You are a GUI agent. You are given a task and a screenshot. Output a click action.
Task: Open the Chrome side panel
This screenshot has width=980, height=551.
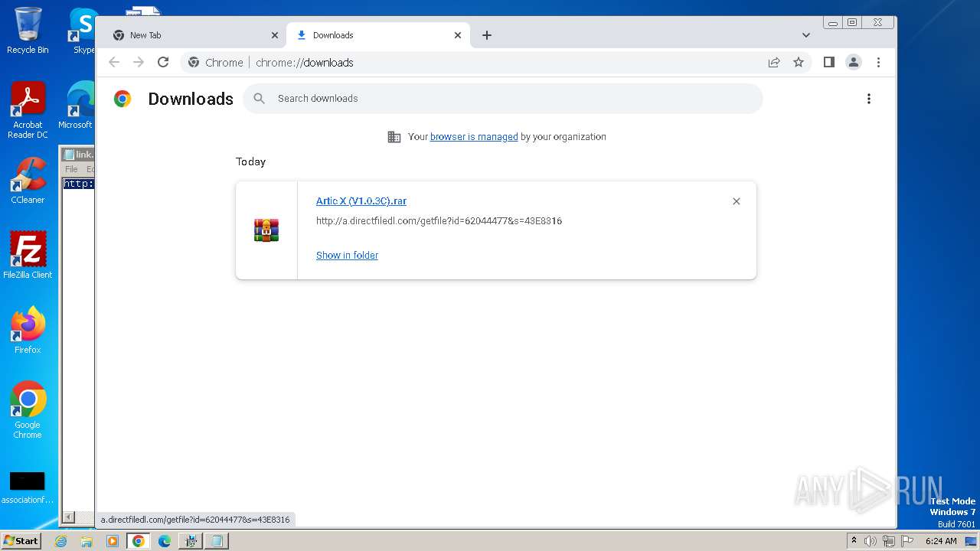[x=828, y=62]
